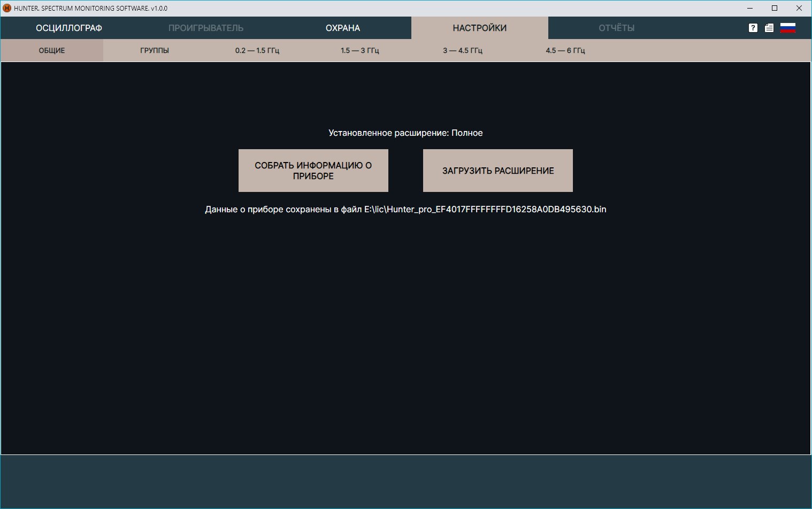Open the 3 — 4.5 ГГц band settings
Viewport: 812px width, 509px height.
[x=463, y=50]
